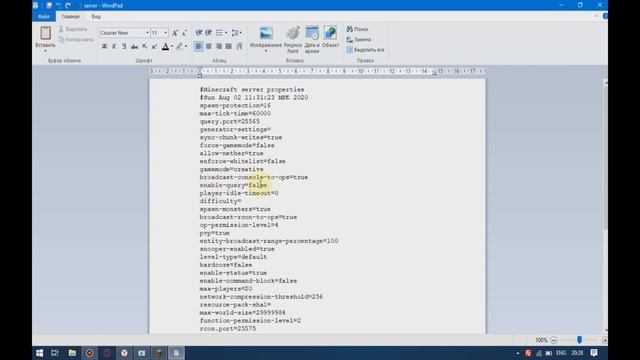The image size is (640, 360).
Task: Open the font size 11 dropdown
Action: (166, 33)
